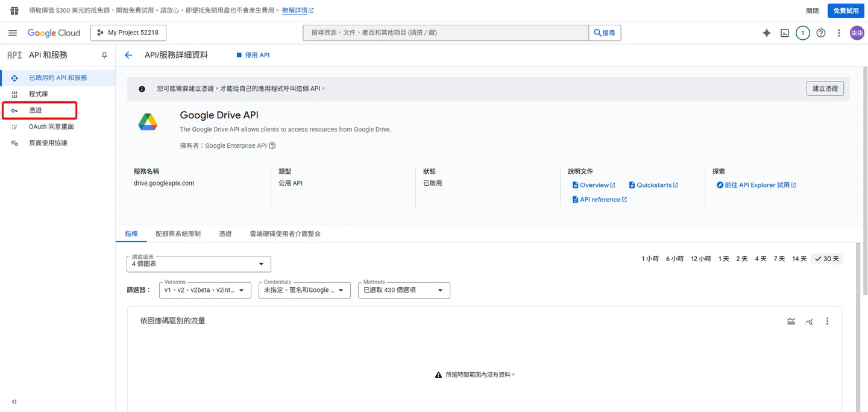Click the 建立憑證 button
Image resolution: width=868 pixels, height=412 pixels.
(x=825, y=89)
